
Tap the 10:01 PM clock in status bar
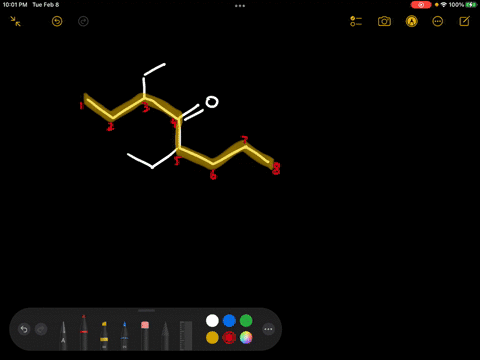tap(15, 5)
